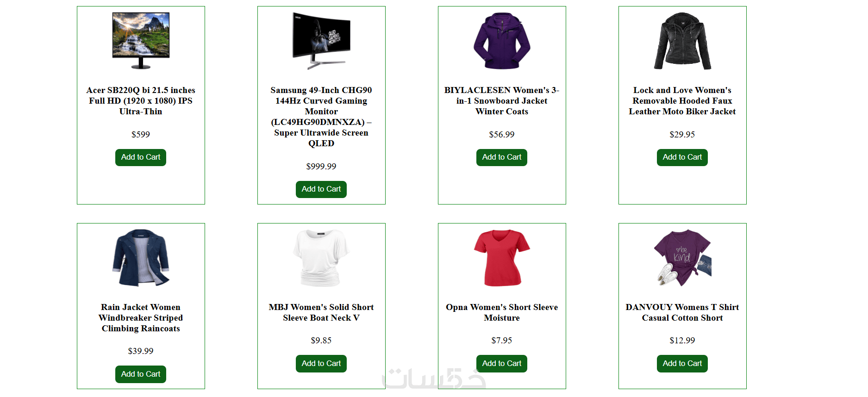
Task: Open the DANVOUY Womens T Shirt title
Action: pos(682,312)
